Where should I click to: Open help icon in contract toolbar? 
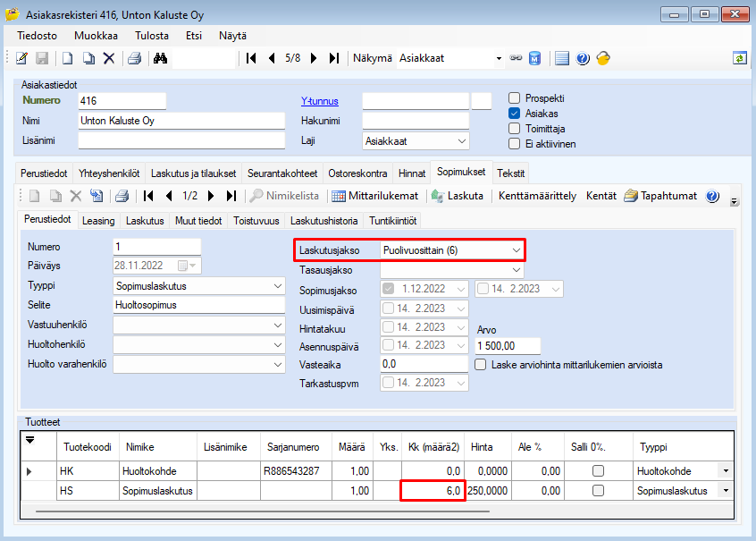[712, 196]
